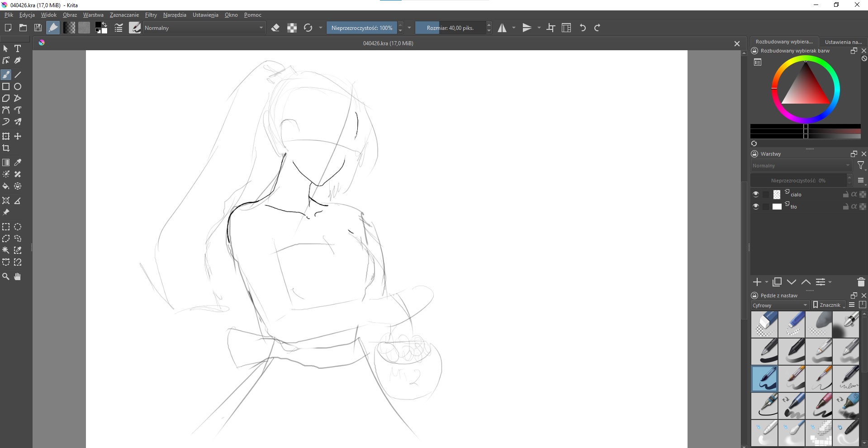Add a new layer with plus button
868x448 pixels.
tap(757, 282)
